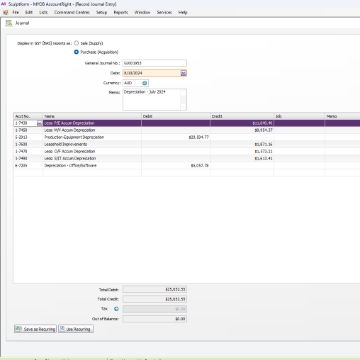The height and width of the screenshot is (360, 360).
Task: Open the Setup menu
Action: (101, 12)
